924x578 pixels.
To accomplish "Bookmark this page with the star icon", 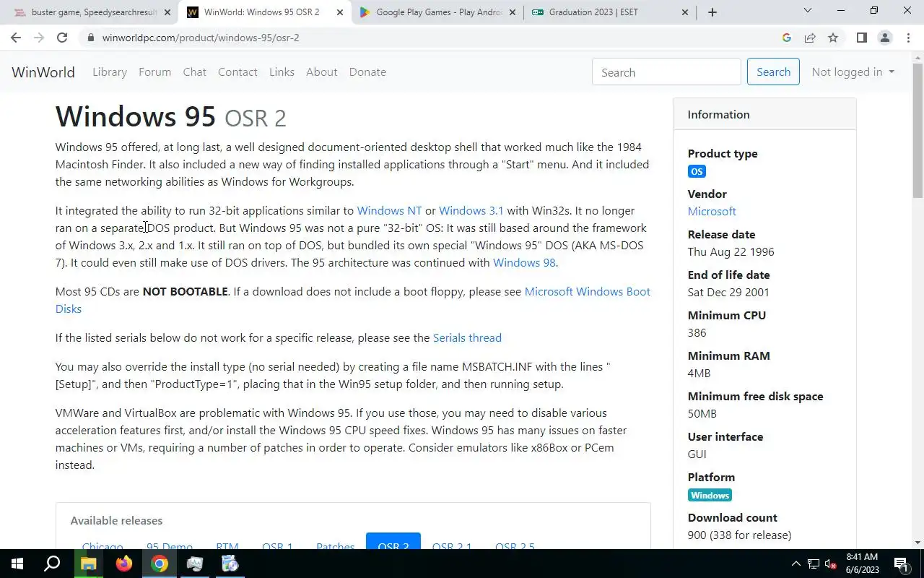I will click(x=833, y=38).
